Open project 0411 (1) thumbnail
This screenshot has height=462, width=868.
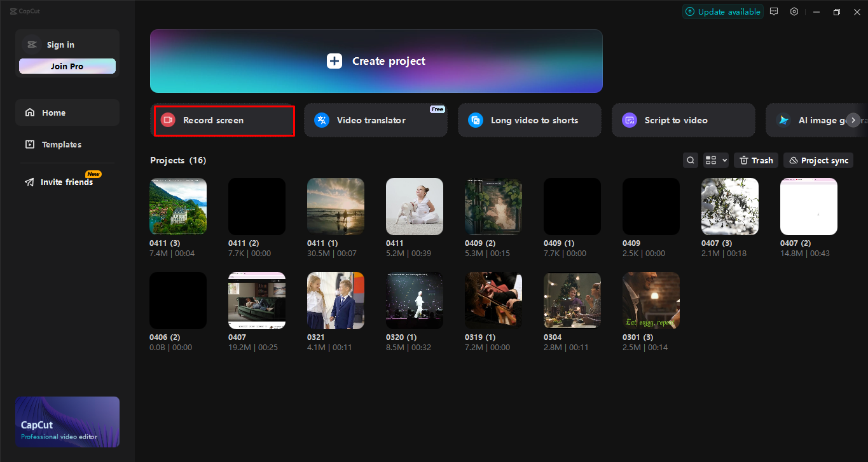point(336,207)
